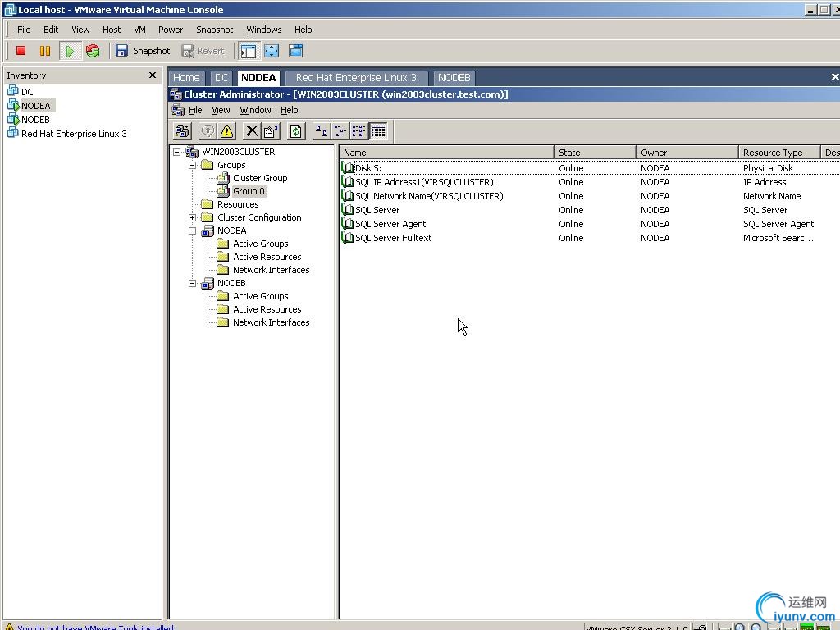Collapse the NODEA tree node
The height and width of the screenshot is (630, 840).
192,231
